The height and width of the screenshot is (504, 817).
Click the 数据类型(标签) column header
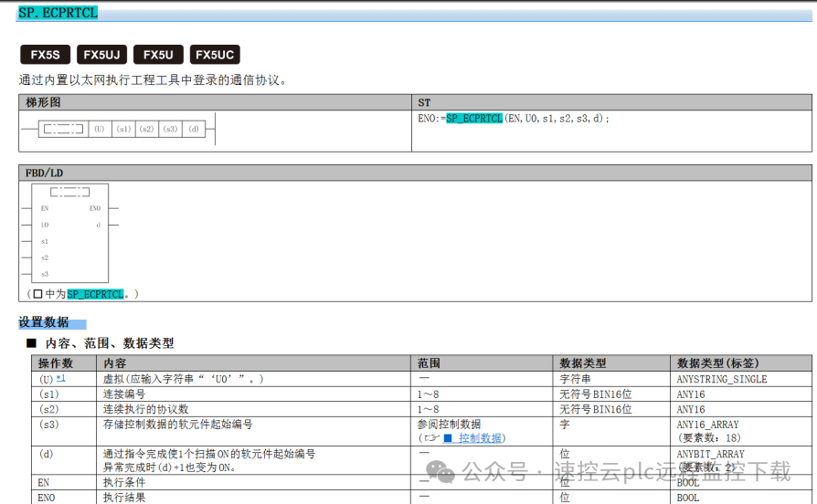(x=741, y=362)
